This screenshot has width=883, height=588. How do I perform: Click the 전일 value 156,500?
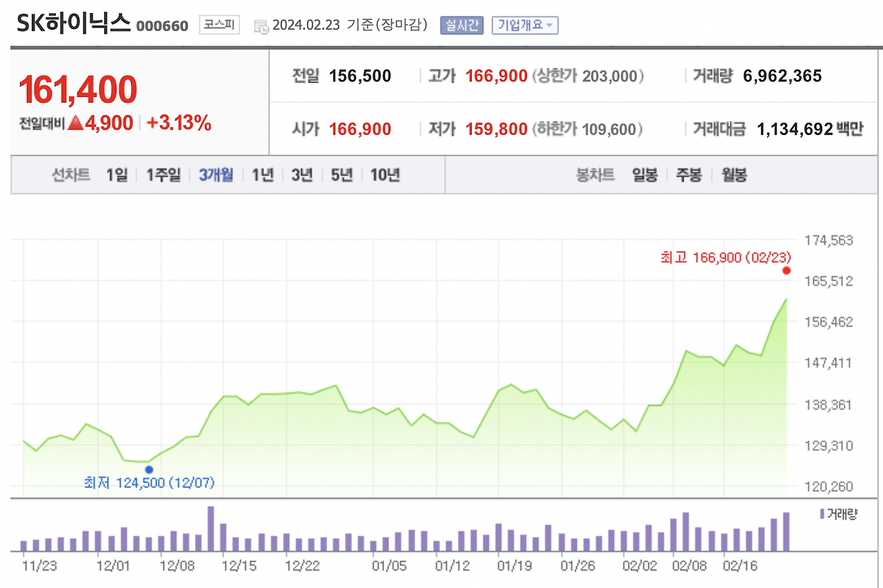point(360,76)
